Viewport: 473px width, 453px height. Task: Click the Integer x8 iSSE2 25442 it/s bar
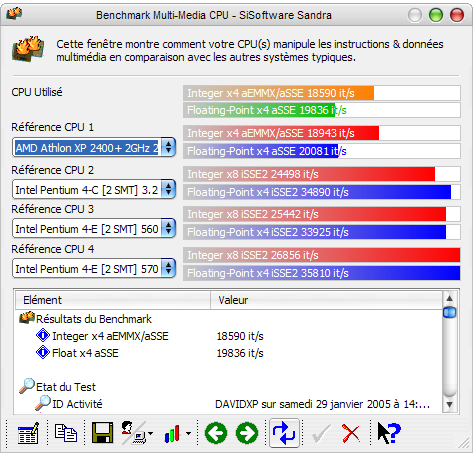322,214
